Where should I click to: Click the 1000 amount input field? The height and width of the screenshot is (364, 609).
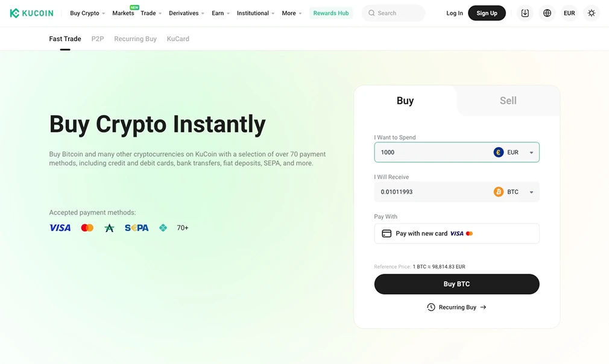pyautogui.click(x=422, y=152)
